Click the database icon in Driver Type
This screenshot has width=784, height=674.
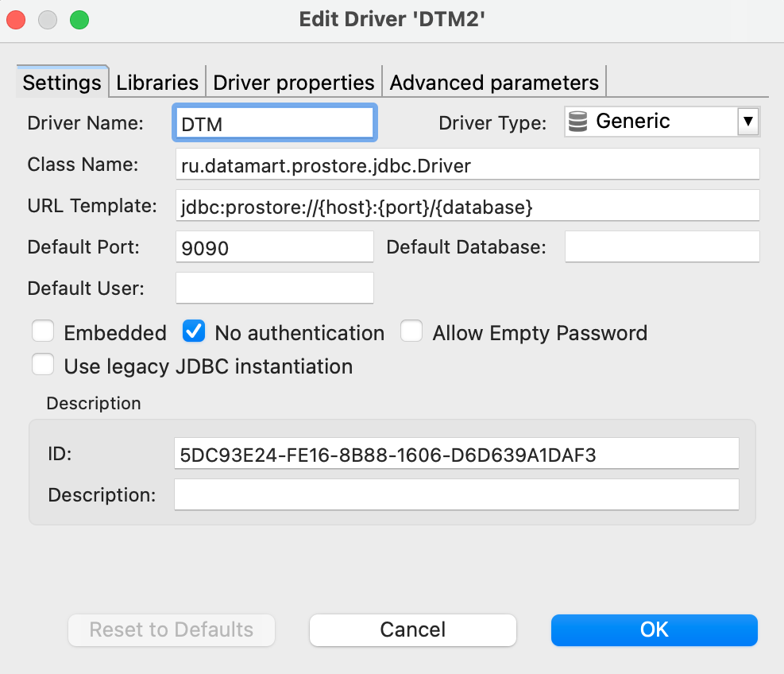pyautogui.click(x=578, y=122)
